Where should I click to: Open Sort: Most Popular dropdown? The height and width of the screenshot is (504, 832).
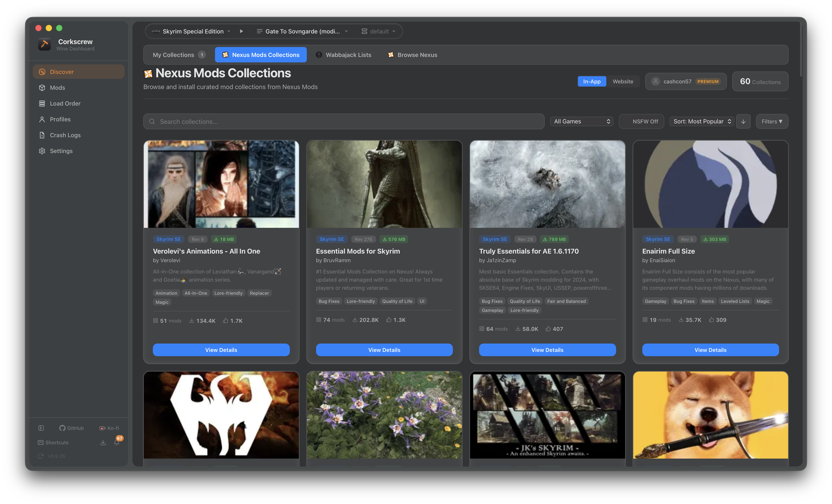click(702, 122)
